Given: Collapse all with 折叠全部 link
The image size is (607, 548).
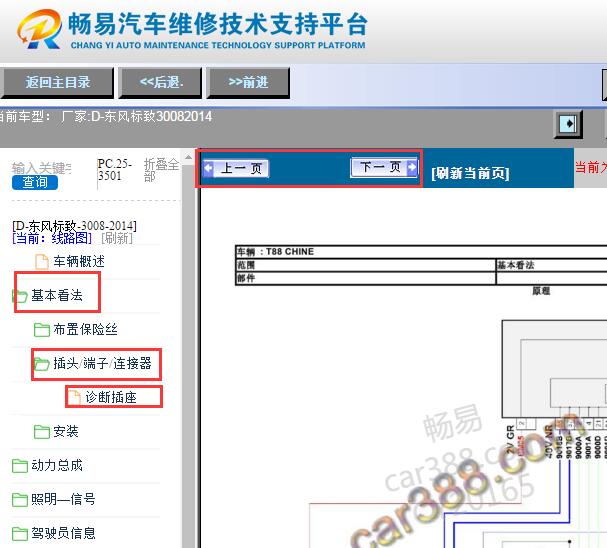Looking at the screenshot, I should [161, 170].
